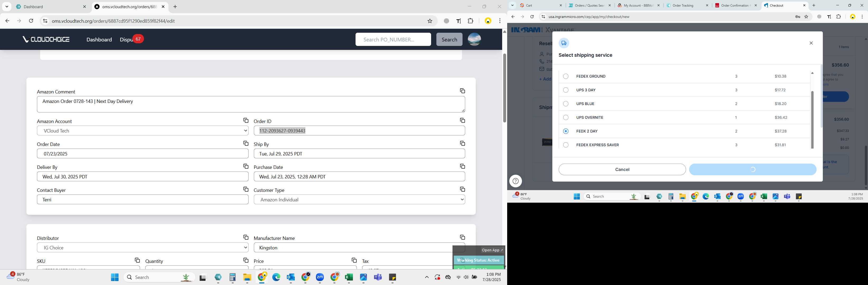Show hidden system tray icons

point(427,277)
